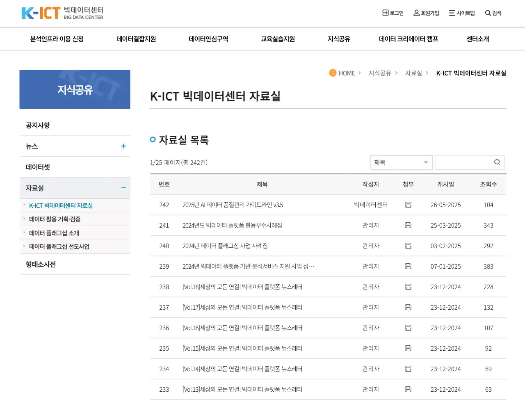Open 센터소개 menu
This screenshot has height=420, width=525.
[478, 39]
